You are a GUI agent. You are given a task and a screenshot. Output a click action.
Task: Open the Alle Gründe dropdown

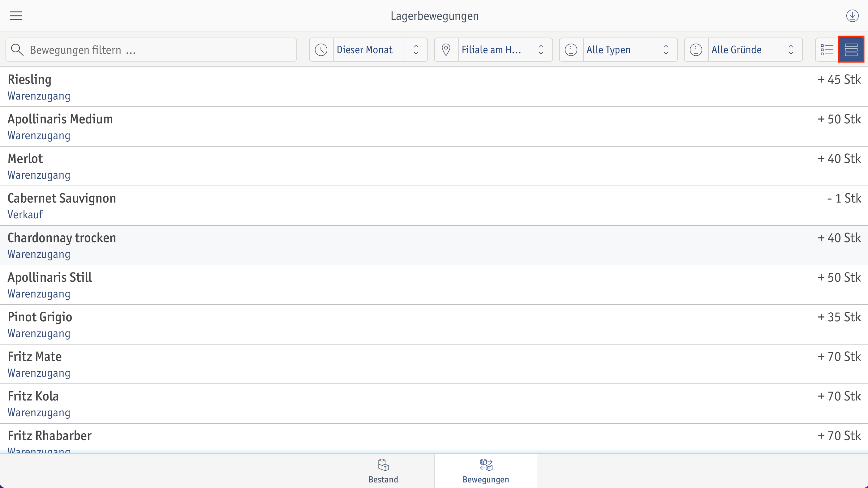743,50
